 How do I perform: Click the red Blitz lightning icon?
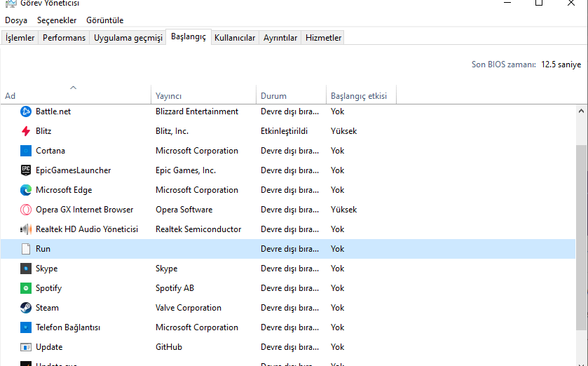pos(25,131)
